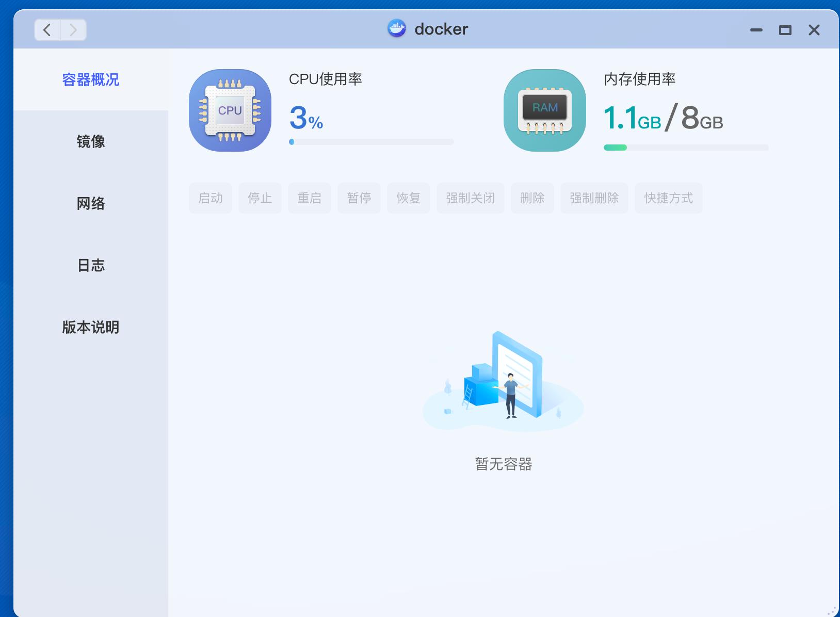
Task: Switch to the 容器概况 (container overview) tab
Action: pyautogui.click(x=91, y=80)
